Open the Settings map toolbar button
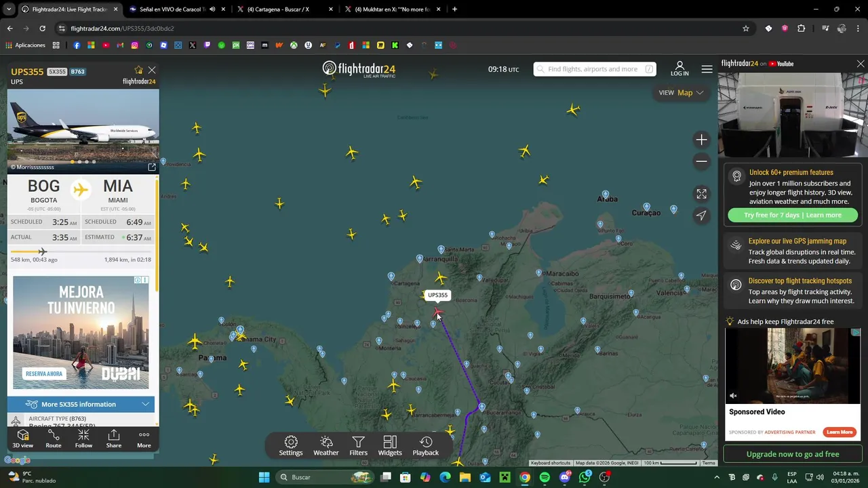Viewport: 868px width, 488px height. click(x=291, y=446)
